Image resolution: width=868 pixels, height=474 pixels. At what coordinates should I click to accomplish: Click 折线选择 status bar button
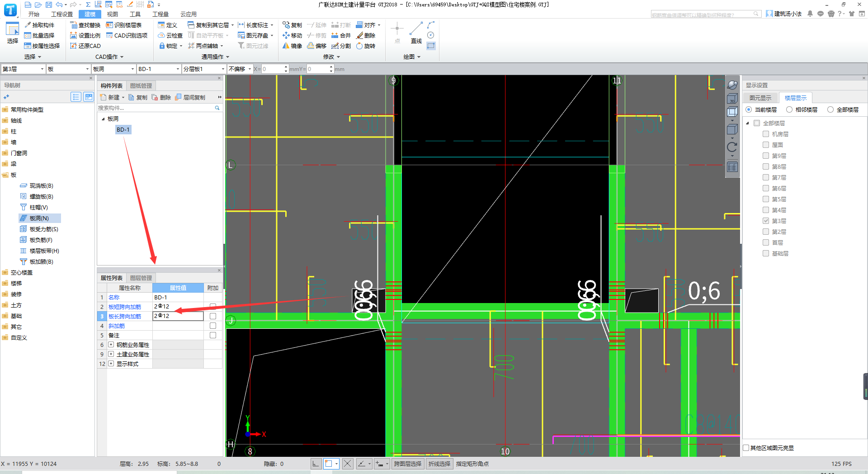(439, 464)
